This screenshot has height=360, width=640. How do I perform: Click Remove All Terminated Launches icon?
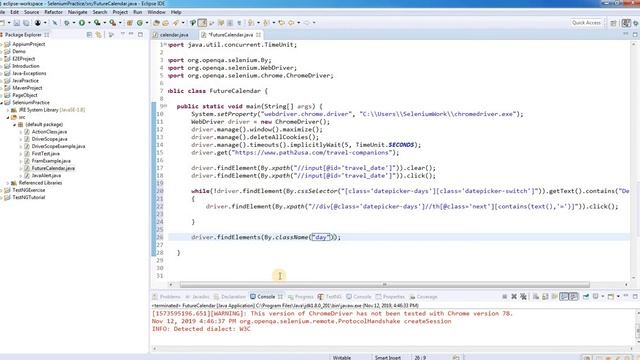523,296
